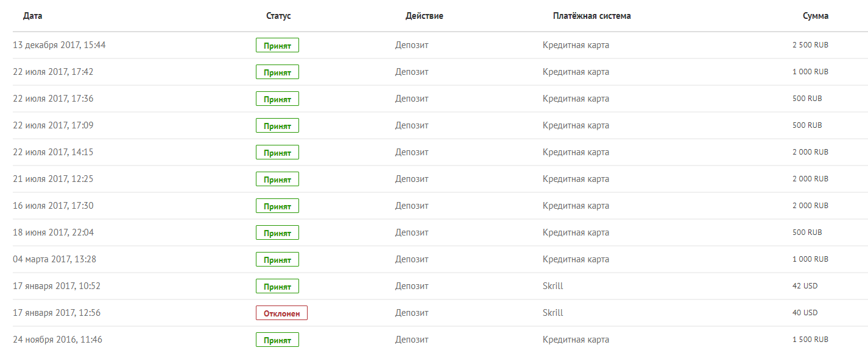Select the 22 июля 2017, 17:42 date
This screenshot has height=356, width=868.
click(53, 72)
